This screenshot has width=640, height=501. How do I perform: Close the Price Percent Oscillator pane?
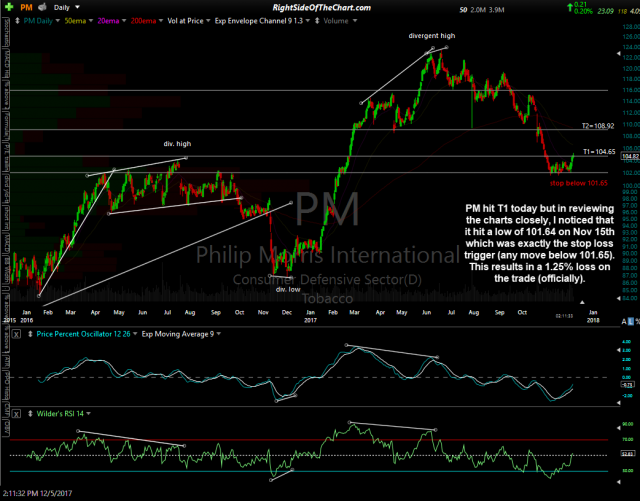point(16,334)
